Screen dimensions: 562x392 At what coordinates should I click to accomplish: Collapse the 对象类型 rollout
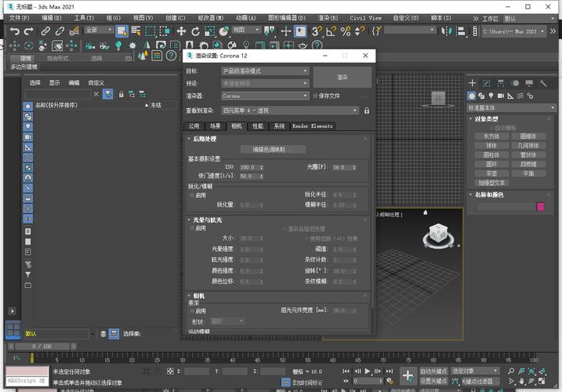point(486,118)
